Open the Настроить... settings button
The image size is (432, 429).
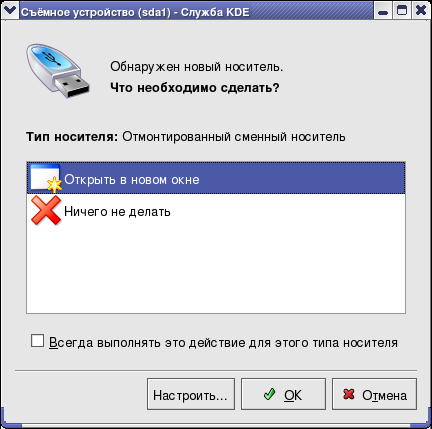[x=191, y=394]
